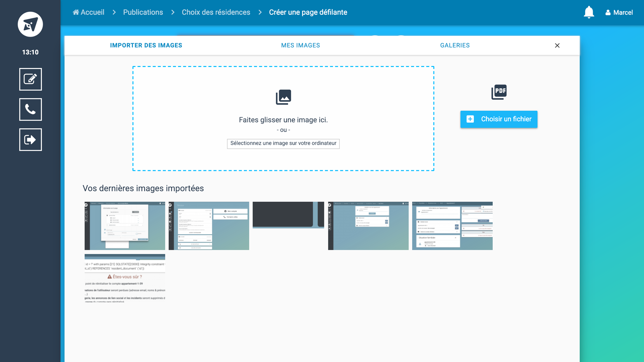This screenshot has height=362, width=644.
Task: Select the dark third imported thumbnail
Action: point(288,215)
